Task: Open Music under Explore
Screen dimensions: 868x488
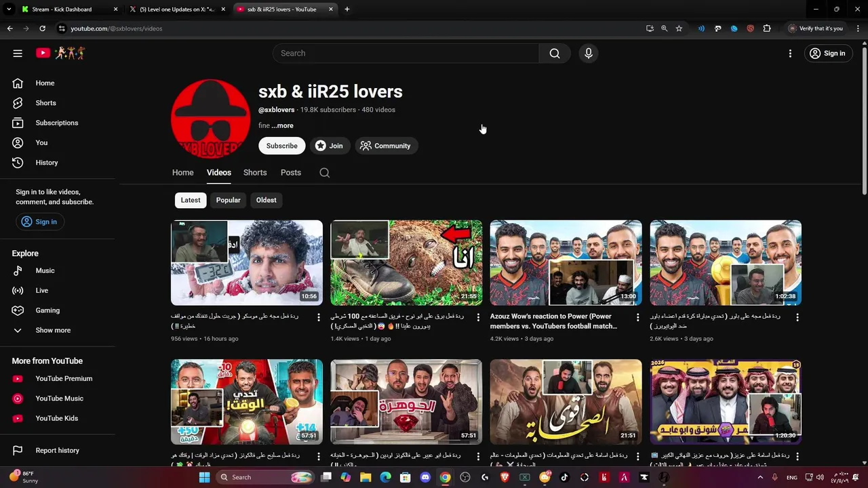Action: pos(58,270)
